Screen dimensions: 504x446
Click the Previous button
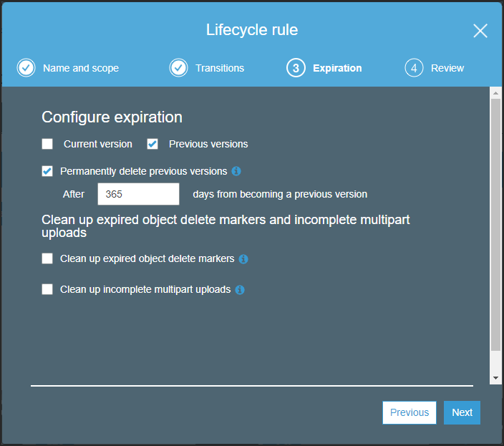pyautogui.click(x=409, y=412)
